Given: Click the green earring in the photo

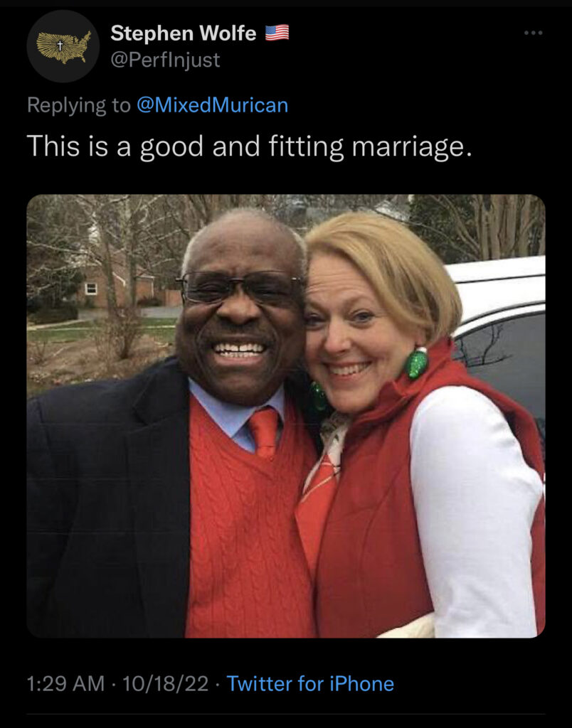Looking at the screenshot, I should point(416,363).
